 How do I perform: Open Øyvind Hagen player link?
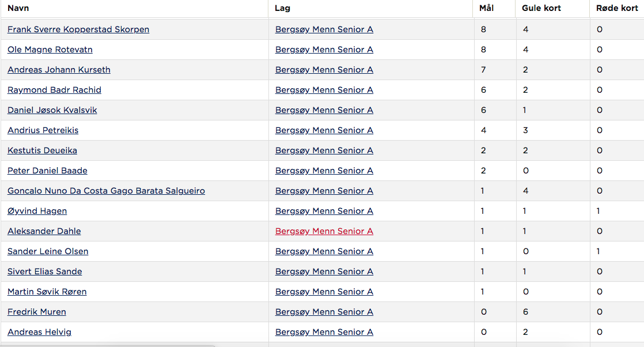pyautogui.click(x=37, y=210)
